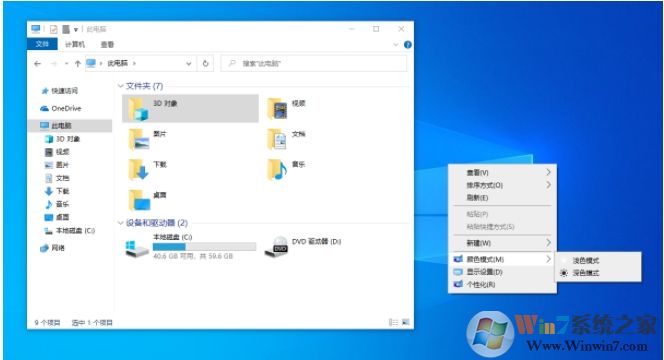Image resolution: width=664 pixels, height=360 pixels.
Task: Select 此电脑 in the navigation pane
Action: tap(70, 125)
